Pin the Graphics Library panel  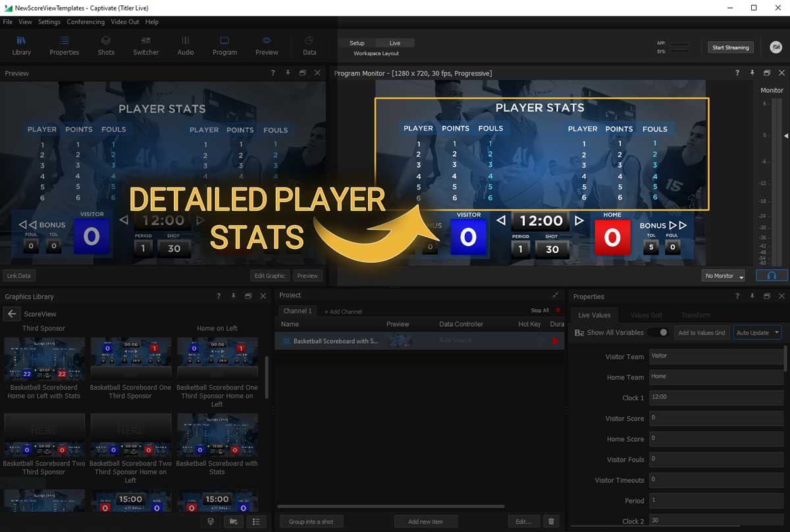tap(233, 296)
